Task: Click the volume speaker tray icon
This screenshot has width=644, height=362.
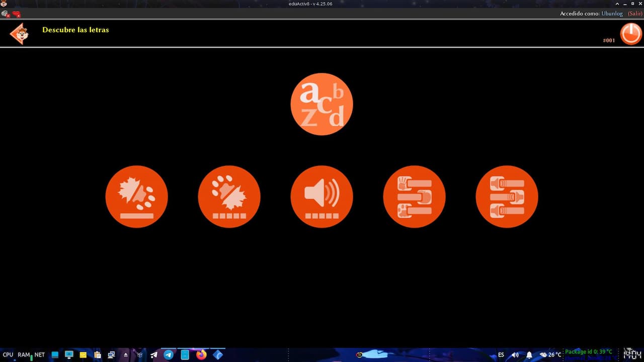Action: pyautogui.click(x=515, y=355)
